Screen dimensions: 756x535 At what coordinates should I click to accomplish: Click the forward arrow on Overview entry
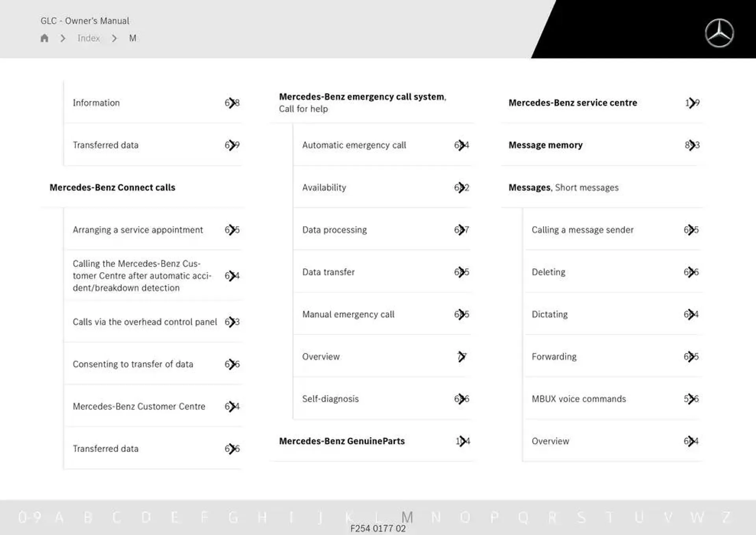pos(463,355)
